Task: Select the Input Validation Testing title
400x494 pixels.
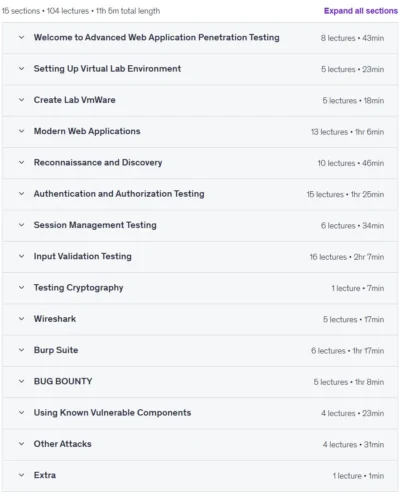Action: 83,256
